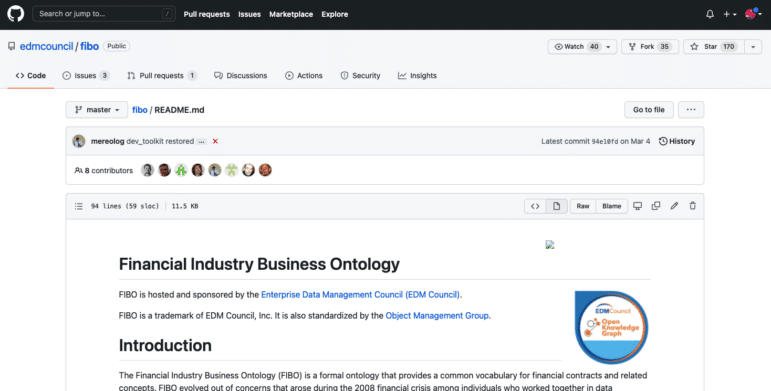Select the Code tab

(30, 76)
